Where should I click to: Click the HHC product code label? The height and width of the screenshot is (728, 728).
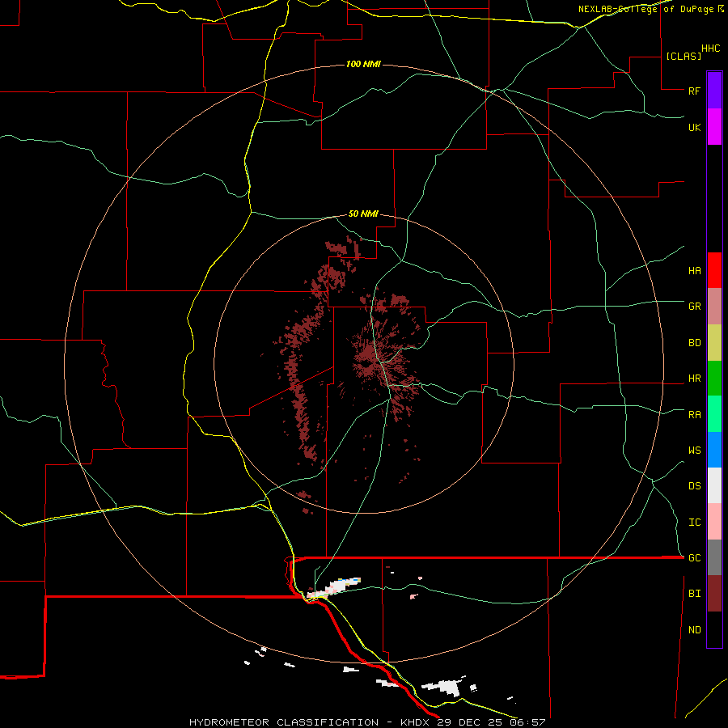pos(710,49)
